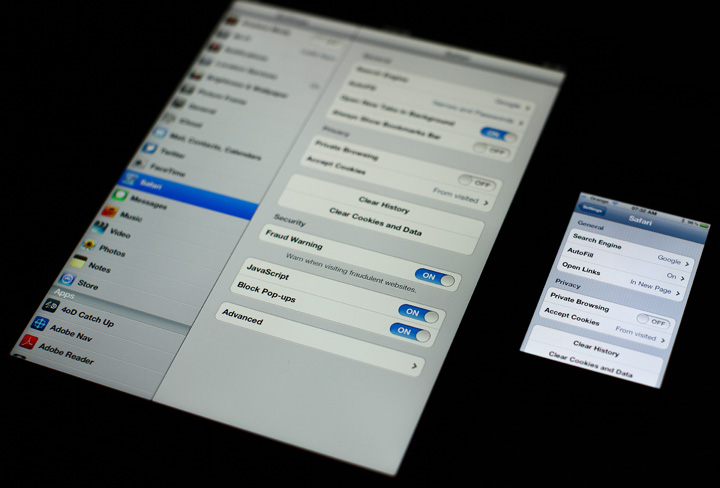Screen dimensions: 720x488
Task: Tap the Mail envelope icon on iPad
Action: point(159,133)
